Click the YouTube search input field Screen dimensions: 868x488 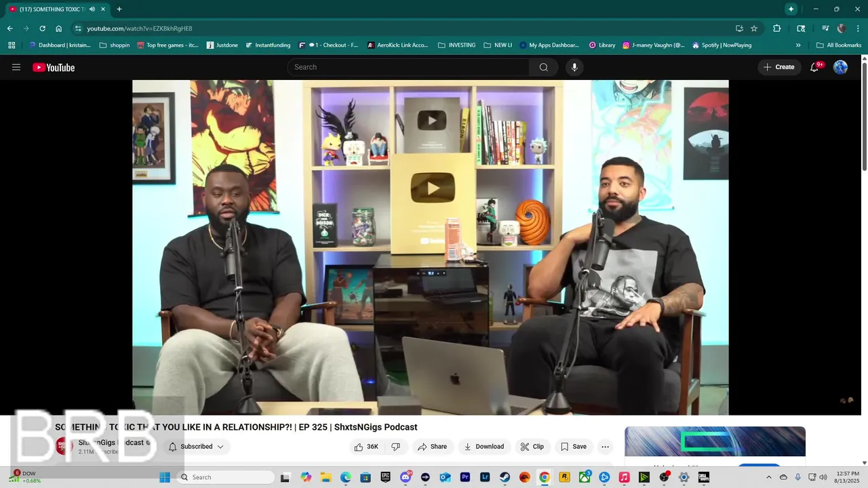click(408, 67)
